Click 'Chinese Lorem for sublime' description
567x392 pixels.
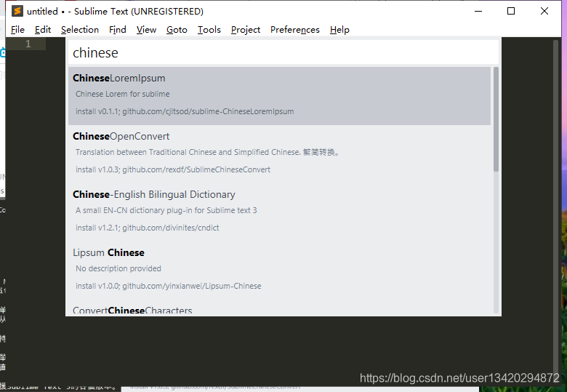[123, 94]
